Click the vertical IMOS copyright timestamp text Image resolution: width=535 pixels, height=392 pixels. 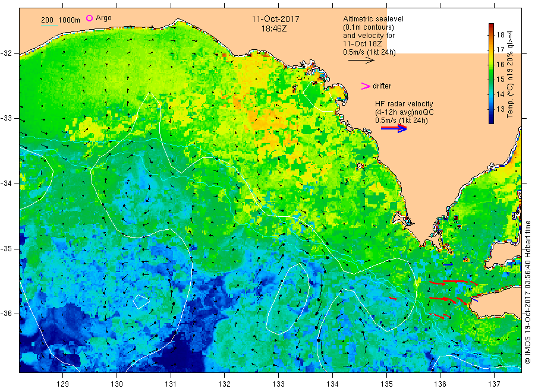pos(527,292)
